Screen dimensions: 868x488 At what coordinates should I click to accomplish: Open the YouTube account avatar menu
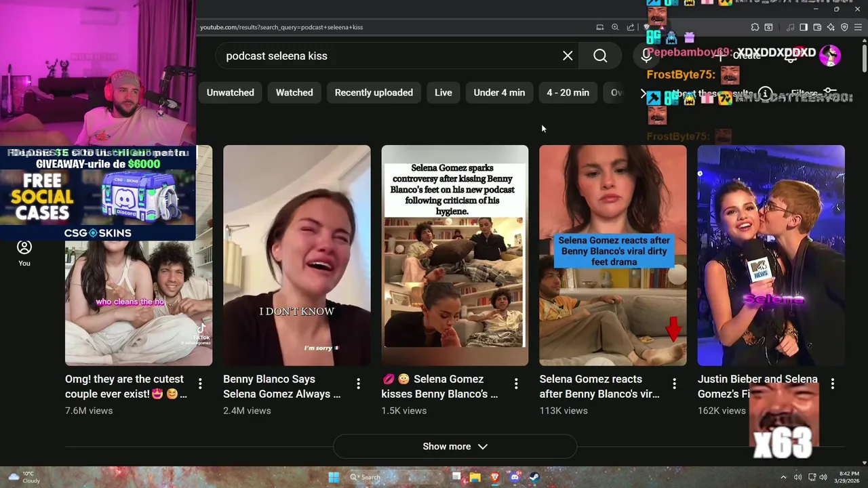[x=830, y=56]
